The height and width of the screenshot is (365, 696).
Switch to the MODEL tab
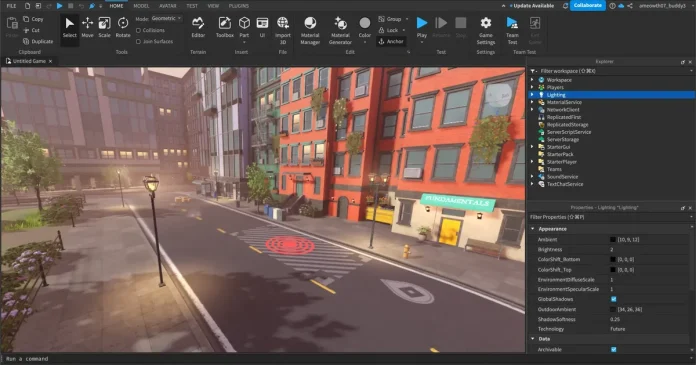coord(141,6)
